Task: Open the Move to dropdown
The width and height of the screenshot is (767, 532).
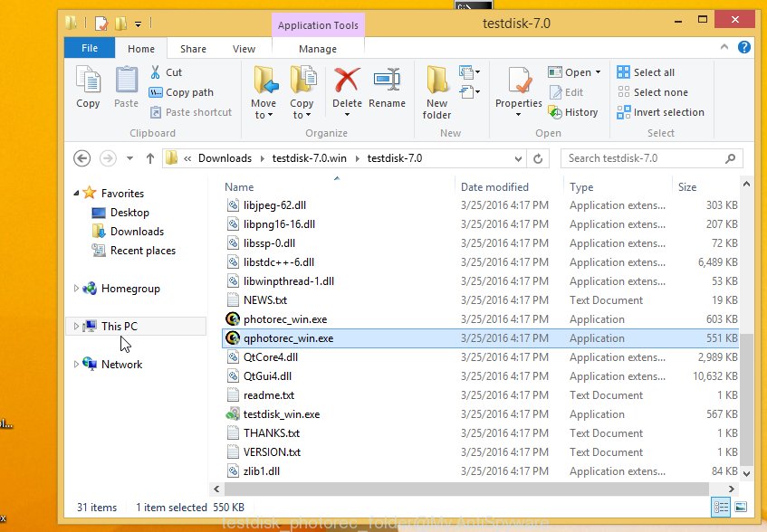Action: (264, 109)
